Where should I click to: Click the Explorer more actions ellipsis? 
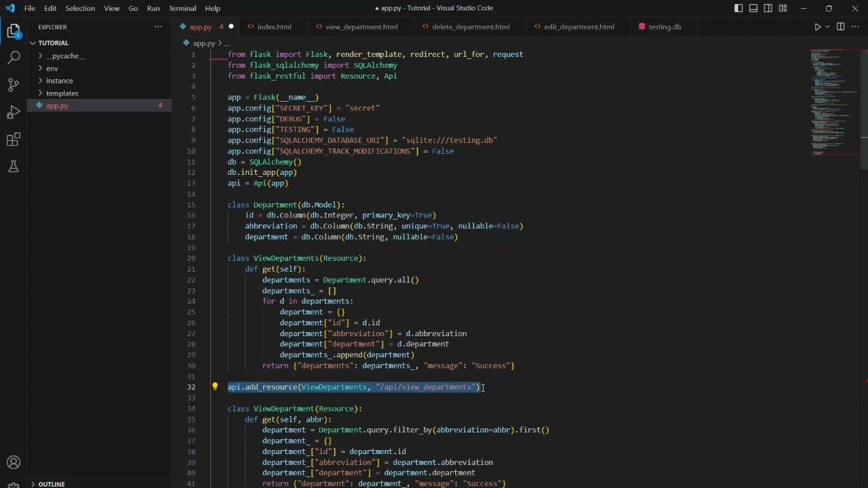[x=158, y=27]
